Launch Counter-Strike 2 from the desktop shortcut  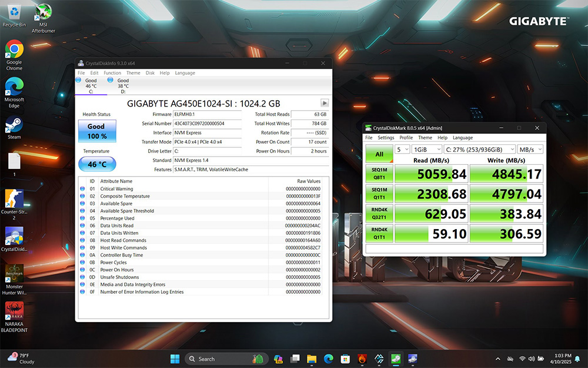(14, 204)
